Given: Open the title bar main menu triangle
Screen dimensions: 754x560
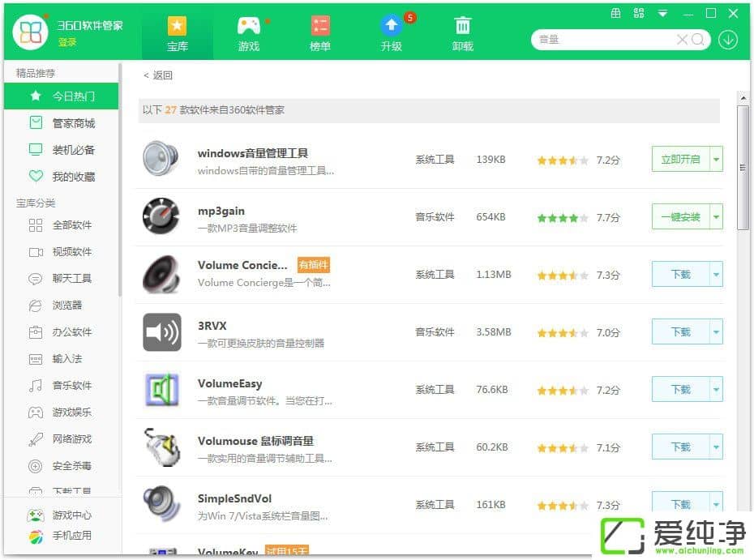Looking at the screenshot, I should (662, 13).
